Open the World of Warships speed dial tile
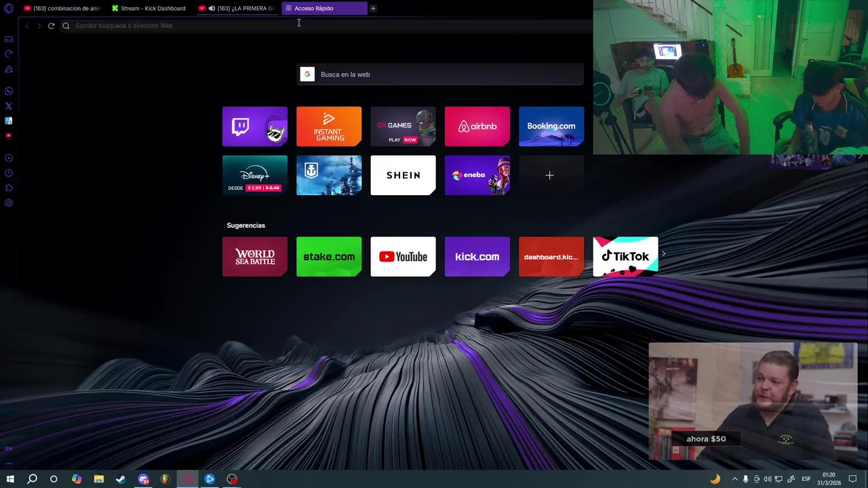Image resolution: width=868 pixels, height=488 pixels. 329,175
